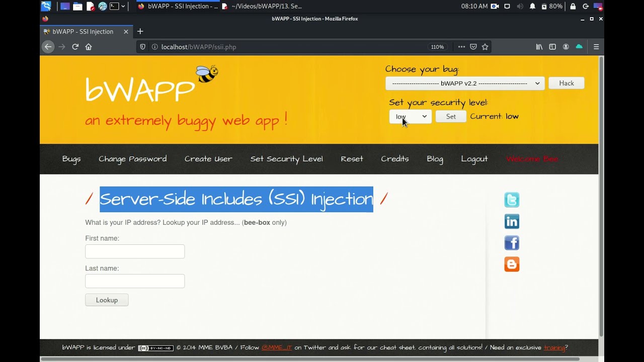644x362 pixels.
Task: Open the Blogger social icon
Action: [x=512, y=264]
